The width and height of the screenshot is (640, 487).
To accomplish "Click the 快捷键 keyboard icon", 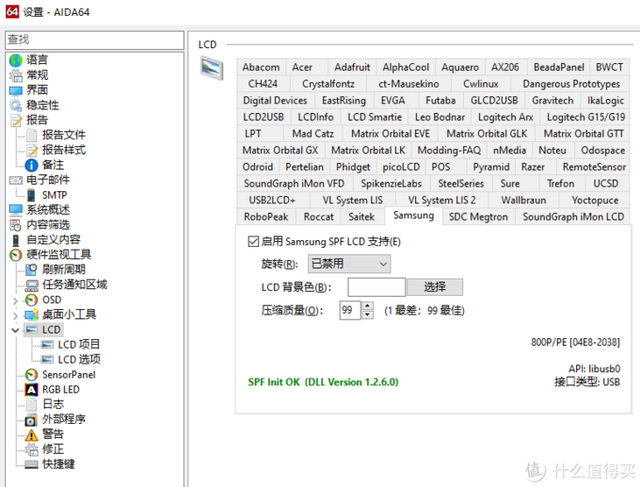I will click(31, 465).
